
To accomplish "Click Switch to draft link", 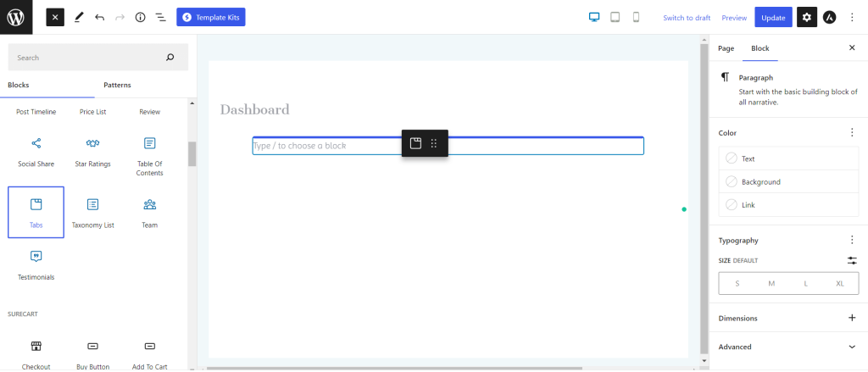I will (687, 18).
